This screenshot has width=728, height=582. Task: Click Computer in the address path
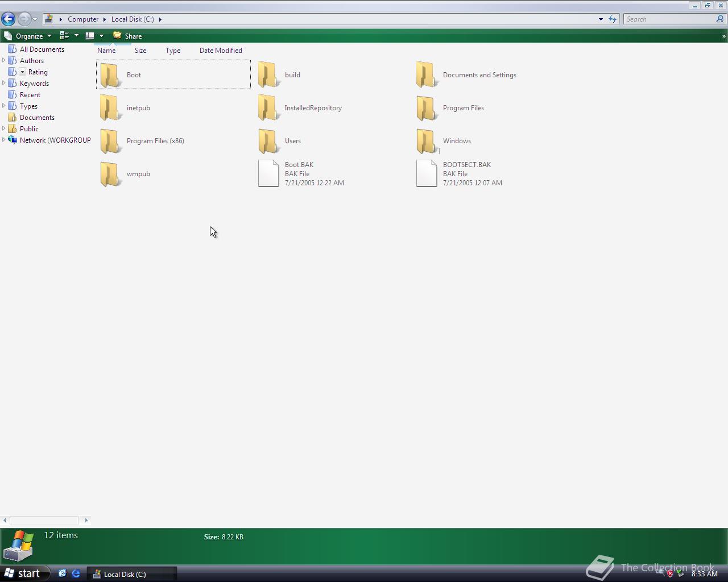pos(83,19)
